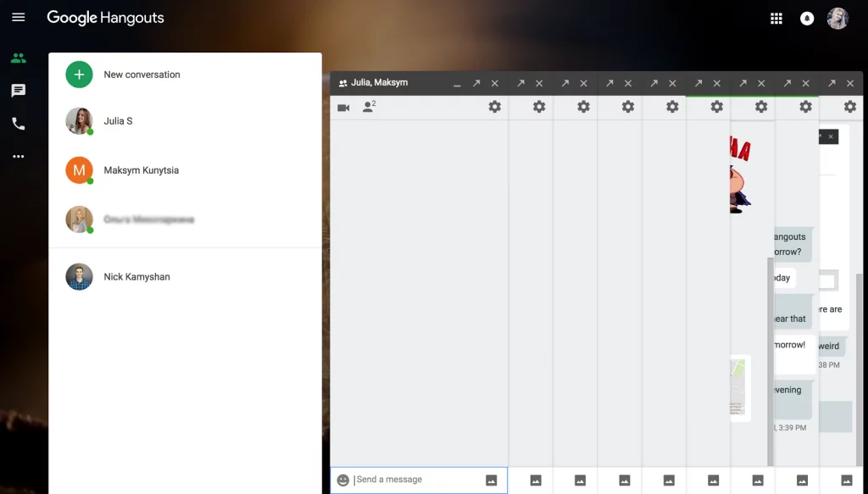This screenshot has width=868, height=494.
Task: Expand the More options ellipsis in sidebar
Action: tap(18, 157)
